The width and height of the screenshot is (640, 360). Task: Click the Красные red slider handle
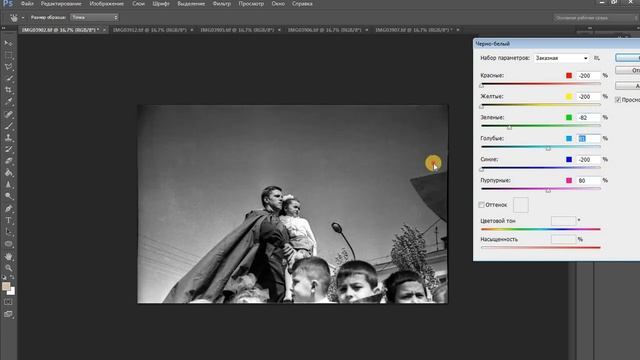point(482,86)
